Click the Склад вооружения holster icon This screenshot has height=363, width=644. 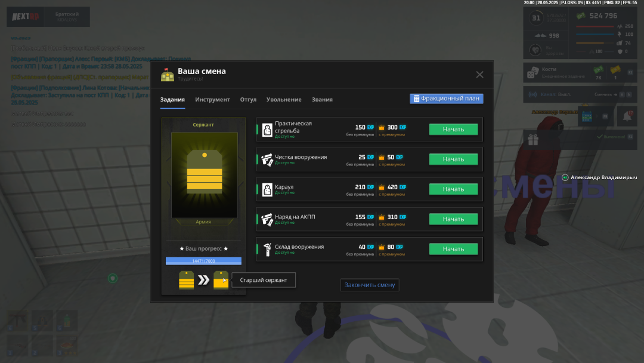[x=267, y=249]
